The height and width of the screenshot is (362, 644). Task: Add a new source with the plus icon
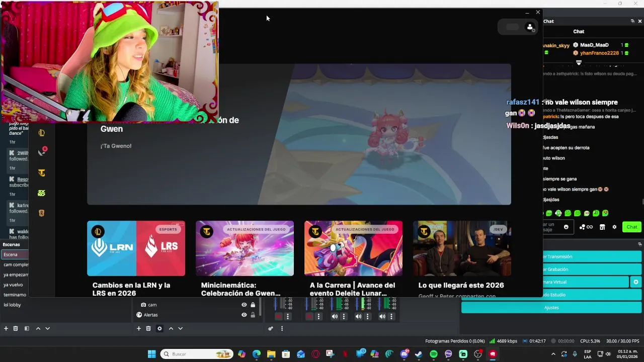(139, 328)
